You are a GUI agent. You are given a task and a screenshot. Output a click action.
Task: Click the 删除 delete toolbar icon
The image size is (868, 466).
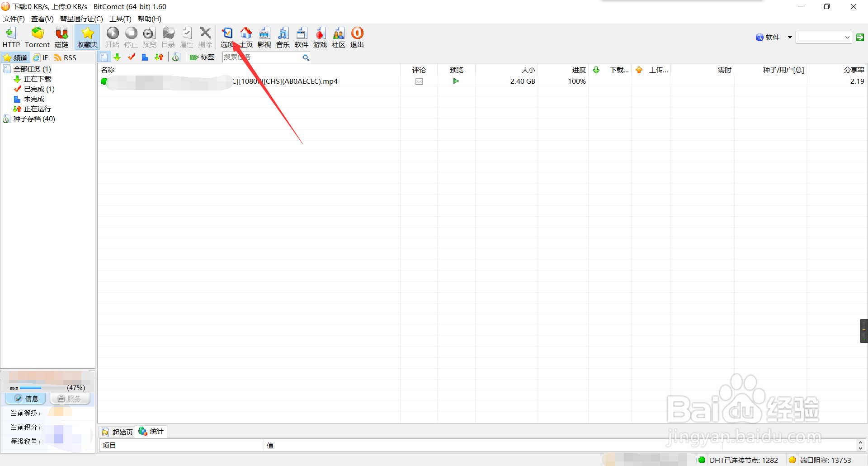[205, 37]
